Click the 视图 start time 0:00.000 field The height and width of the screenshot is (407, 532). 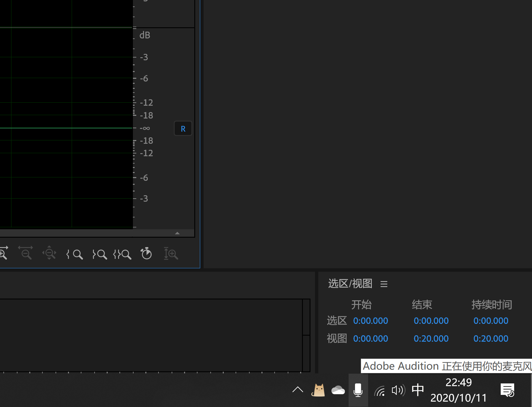(370, 339)
